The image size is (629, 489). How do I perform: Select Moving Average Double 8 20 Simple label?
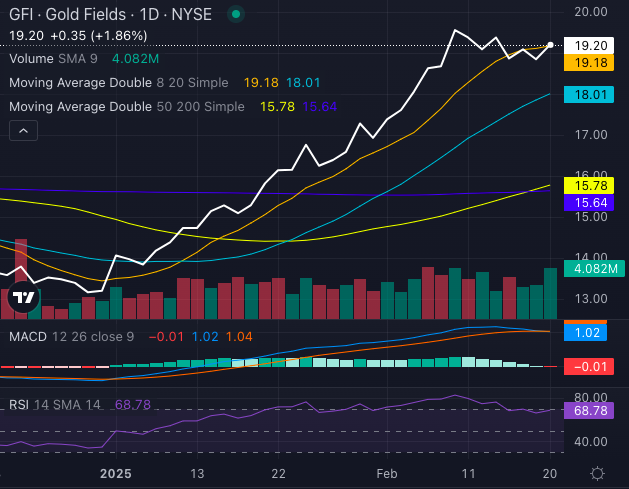click(x=119, y=83)
